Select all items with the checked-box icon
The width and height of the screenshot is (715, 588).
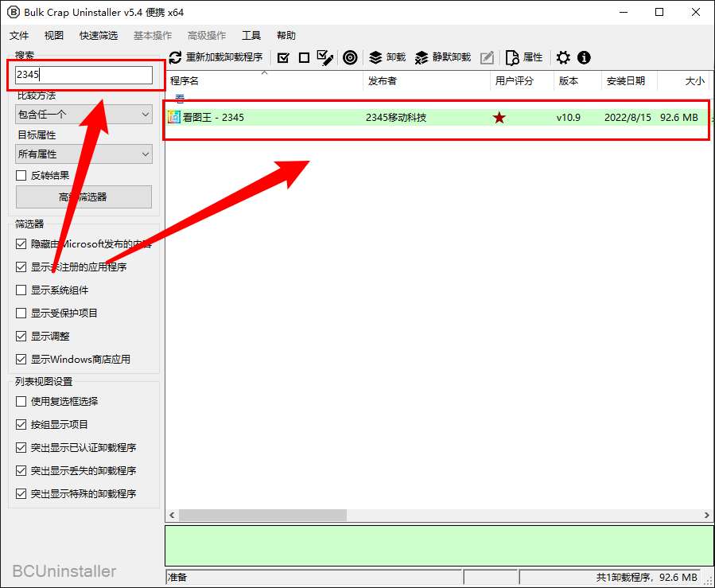click(x=283, y=57)
